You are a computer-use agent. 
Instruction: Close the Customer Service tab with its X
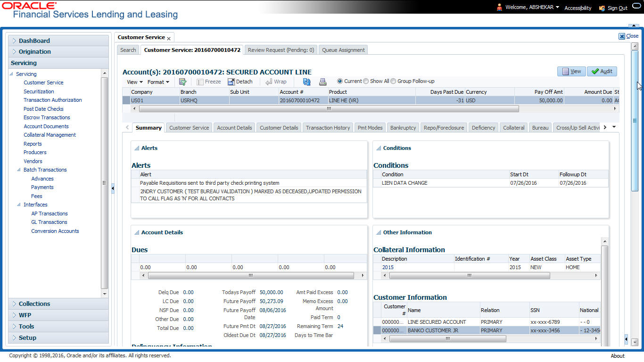(x=169, y=38)
